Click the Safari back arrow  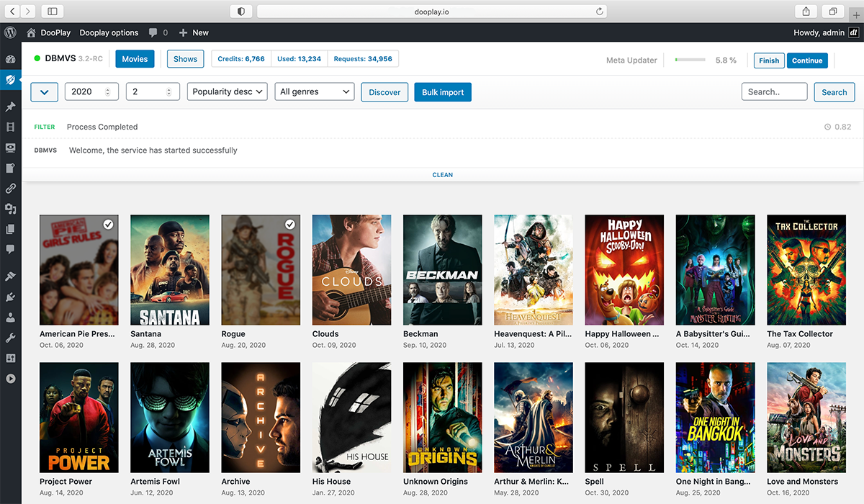[x=12, y=12]
